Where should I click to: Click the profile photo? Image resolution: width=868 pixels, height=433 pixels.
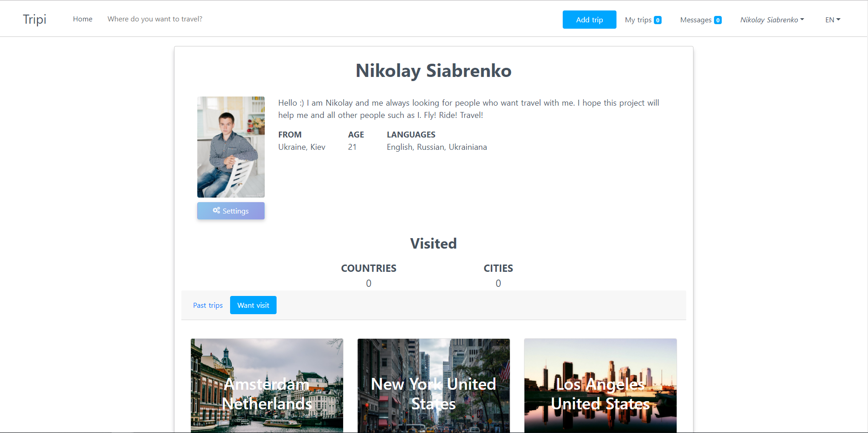[x=231, y=147]
